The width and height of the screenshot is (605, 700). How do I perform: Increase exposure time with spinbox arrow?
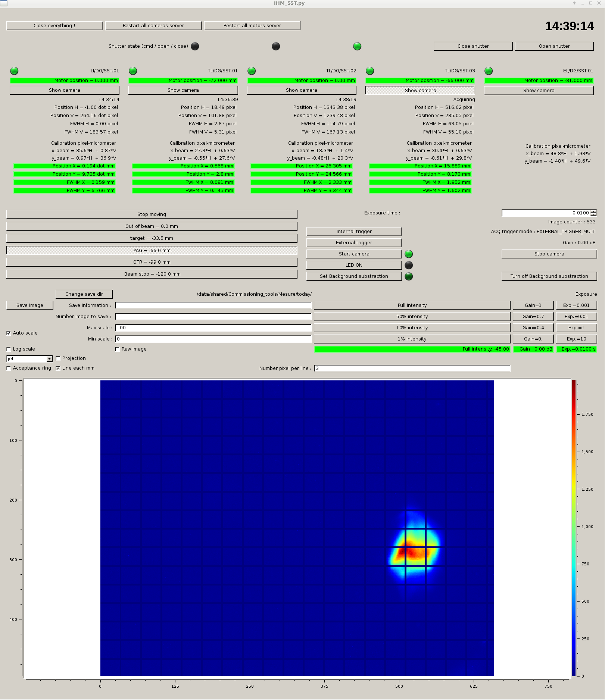click(x=593, y=211)
